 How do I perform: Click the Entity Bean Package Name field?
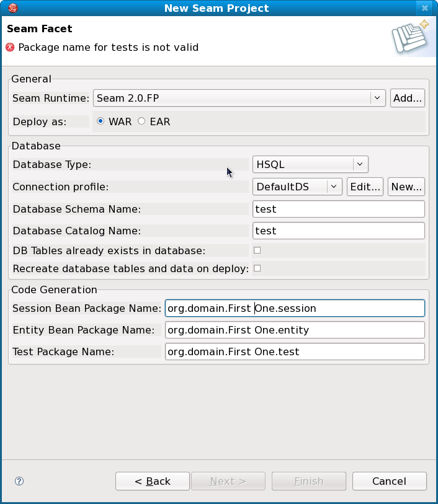point(295,330)
